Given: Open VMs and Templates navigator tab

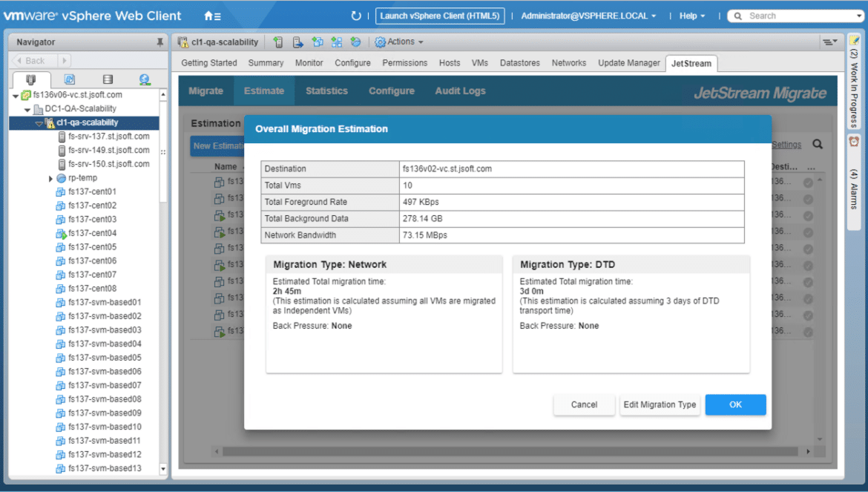Looking at the screenshot, I should pyautogui.click(x=69, y=79).
